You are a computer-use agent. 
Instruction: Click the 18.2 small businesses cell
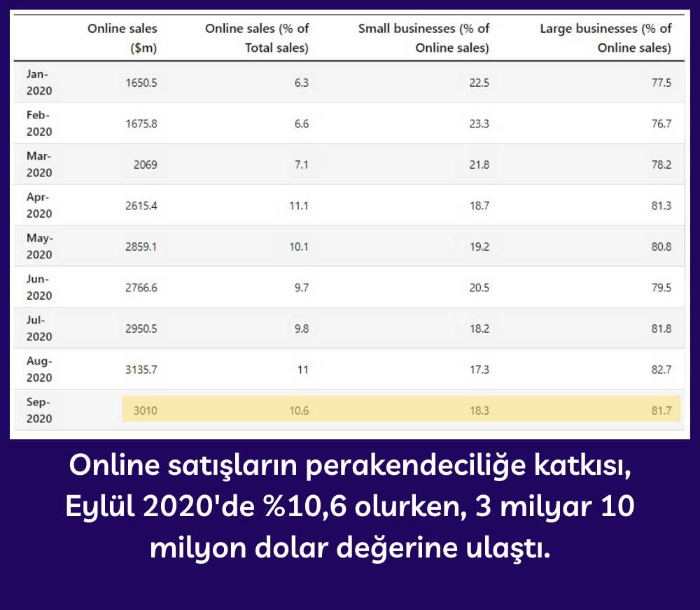pyautogui.click(x=479, y=328)
